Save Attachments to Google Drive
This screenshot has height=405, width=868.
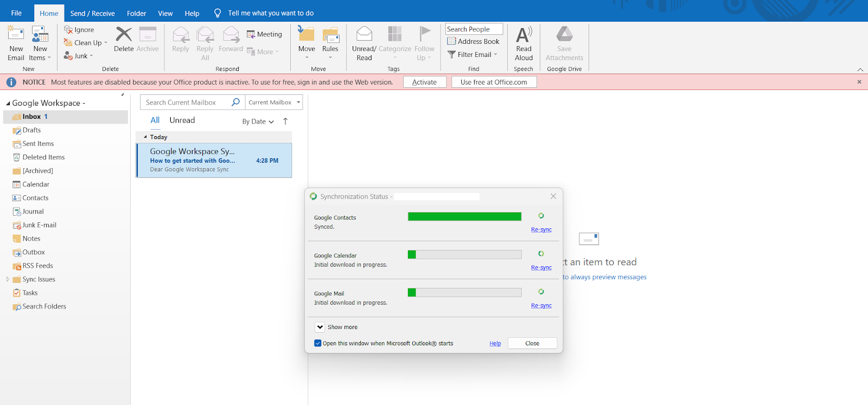(x=564, y=43)
